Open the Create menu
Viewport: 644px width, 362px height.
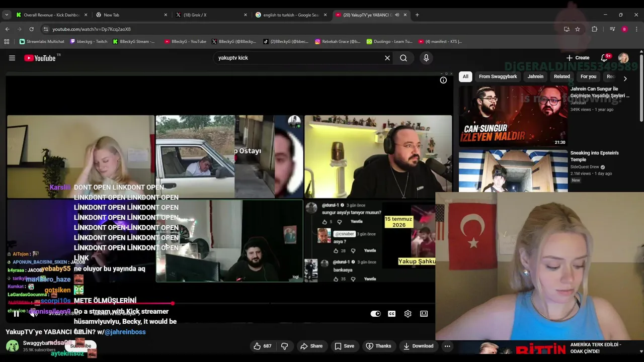[x=578, y=58]
